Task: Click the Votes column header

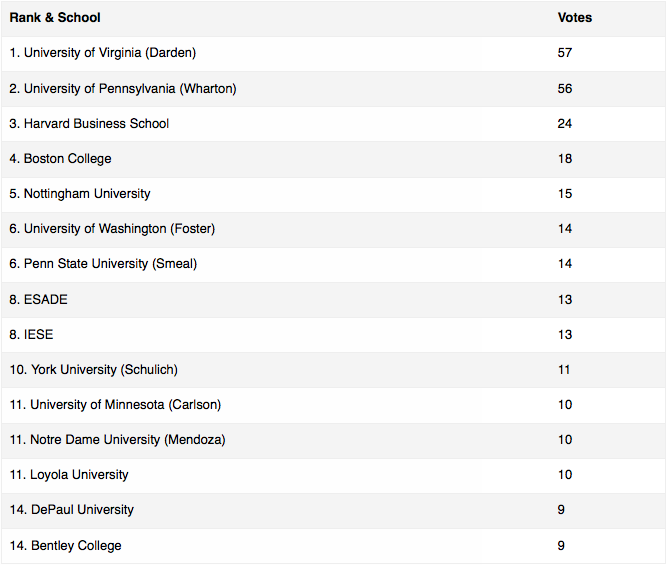Action: (575, 17)
